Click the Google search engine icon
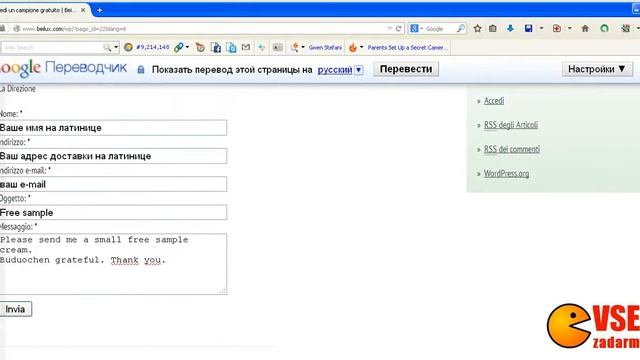 pyautogui.click(x=414, y=28)
